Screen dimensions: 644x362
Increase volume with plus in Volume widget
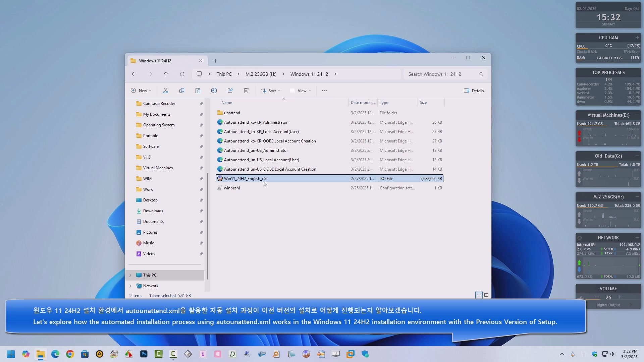(x=620, y=297)
